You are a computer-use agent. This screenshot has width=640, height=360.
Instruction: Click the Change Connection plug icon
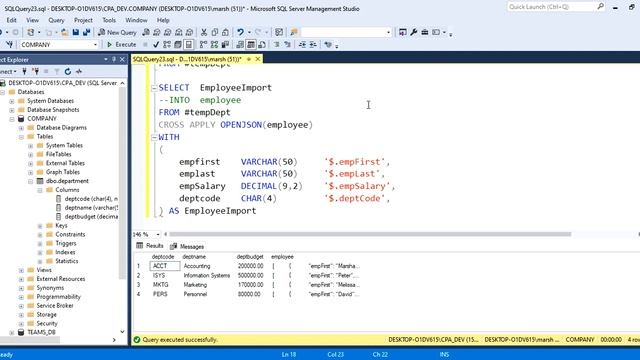[x=9, y=44]
